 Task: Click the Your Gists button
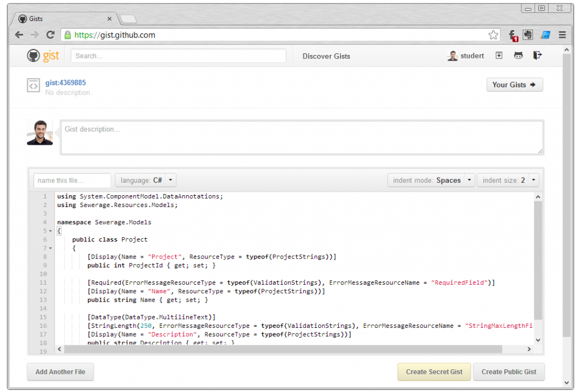coord(515,85)
